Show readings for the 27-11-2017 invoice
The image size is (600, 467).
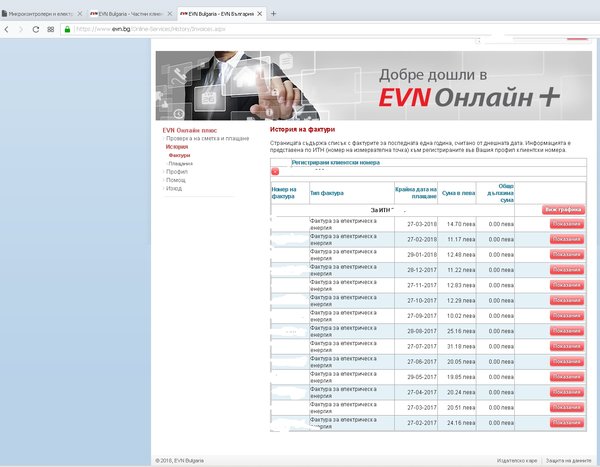click(x=567, y=285)
